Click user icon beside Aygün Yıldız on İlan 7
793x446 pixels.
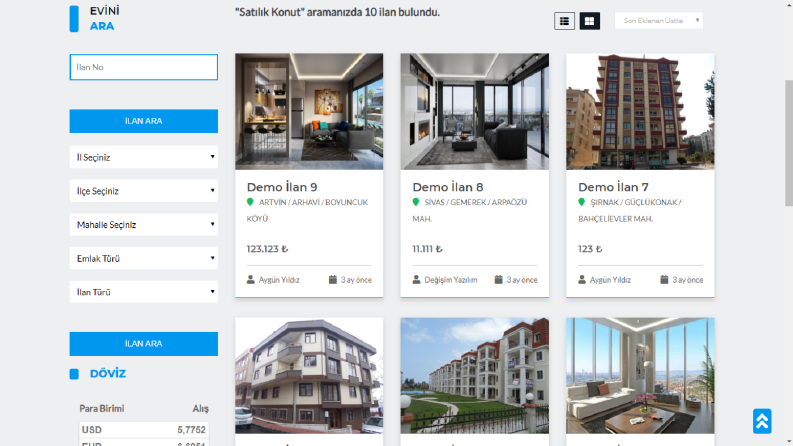582,280
